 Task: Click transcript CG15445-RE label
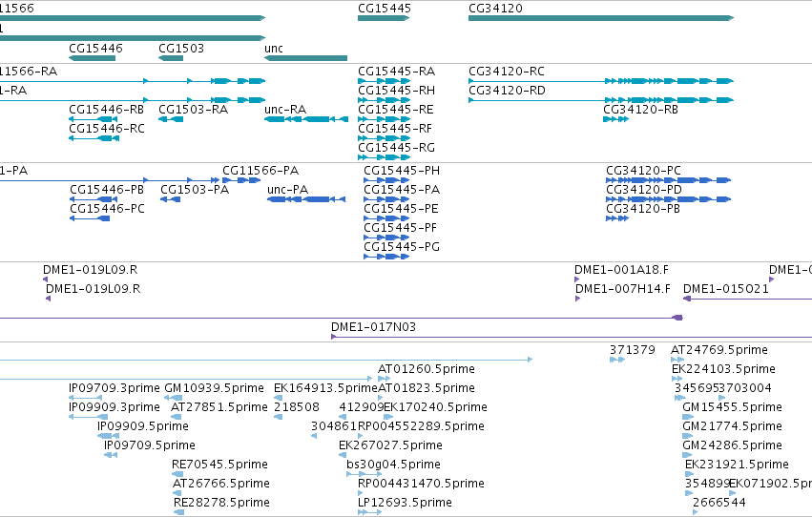(x=396, y=110)
